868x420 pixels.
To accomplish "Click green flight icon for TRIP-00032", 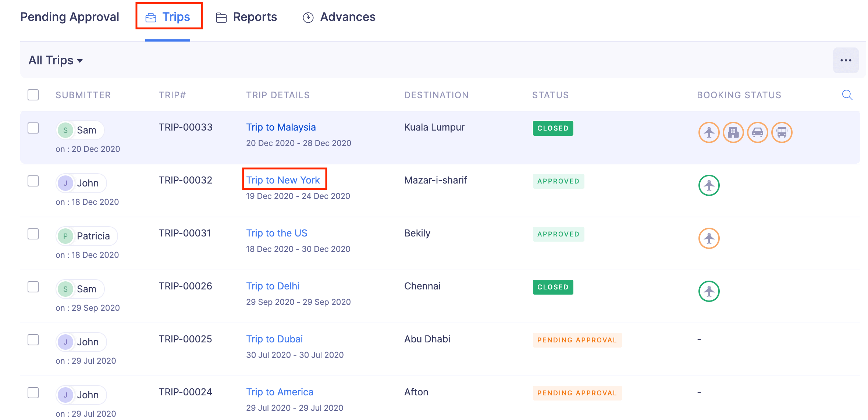I will [709, 185].
